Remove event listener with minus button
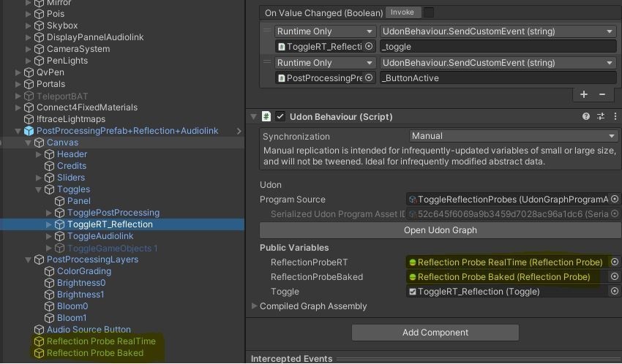Screen dimensions: 622x364 point(602,94)
